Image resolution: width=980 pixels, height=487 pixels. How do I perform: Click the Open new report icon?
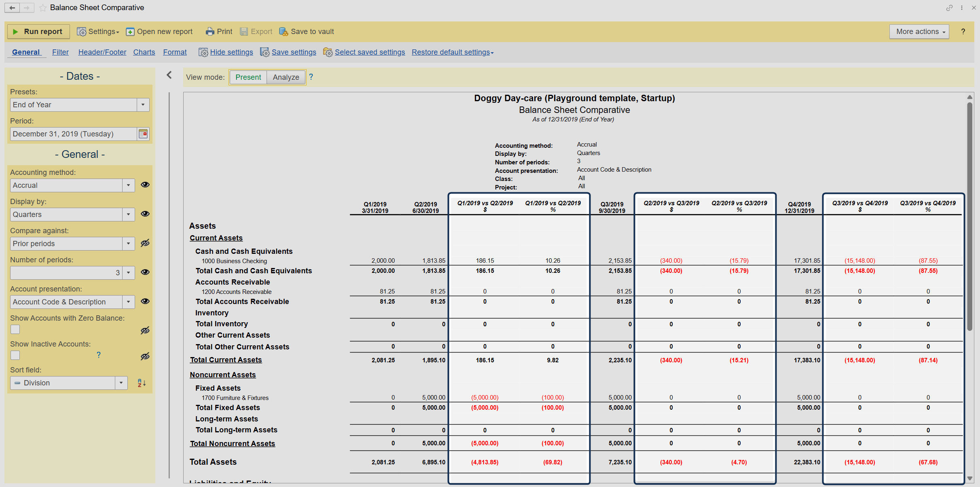pyautogui.click(x=130, y=32)
